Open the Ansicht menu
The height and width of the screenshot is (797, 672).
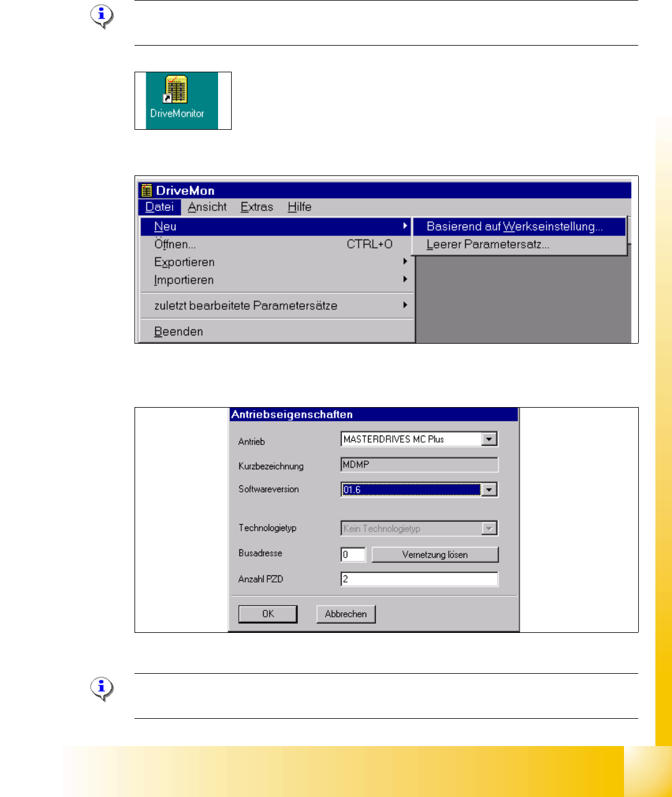pos(207,207)
